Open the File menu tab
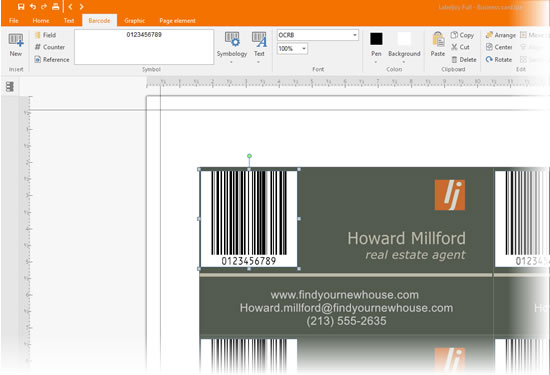 [14, 21]
